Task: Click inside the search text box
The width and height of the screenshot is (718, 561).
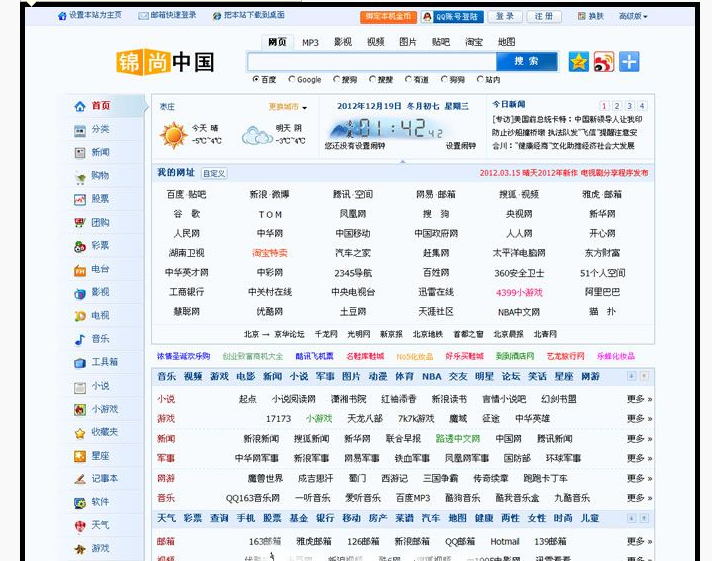Action: 371,61
